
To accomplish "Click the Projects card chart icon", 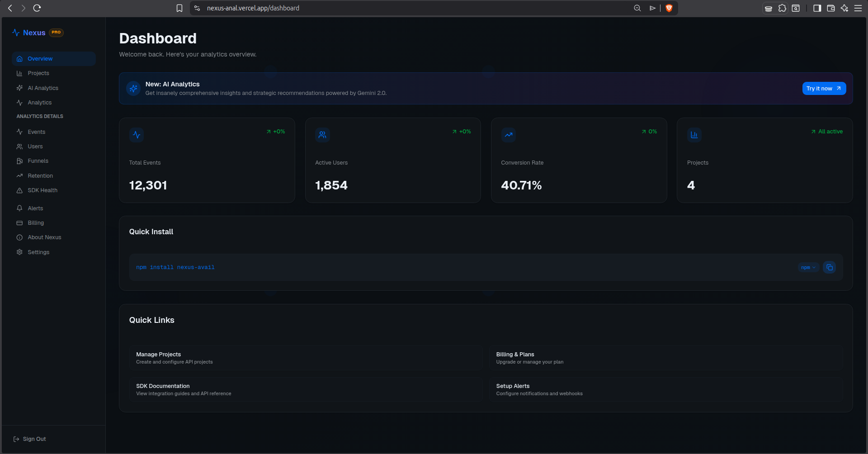I will pos(694,135).
